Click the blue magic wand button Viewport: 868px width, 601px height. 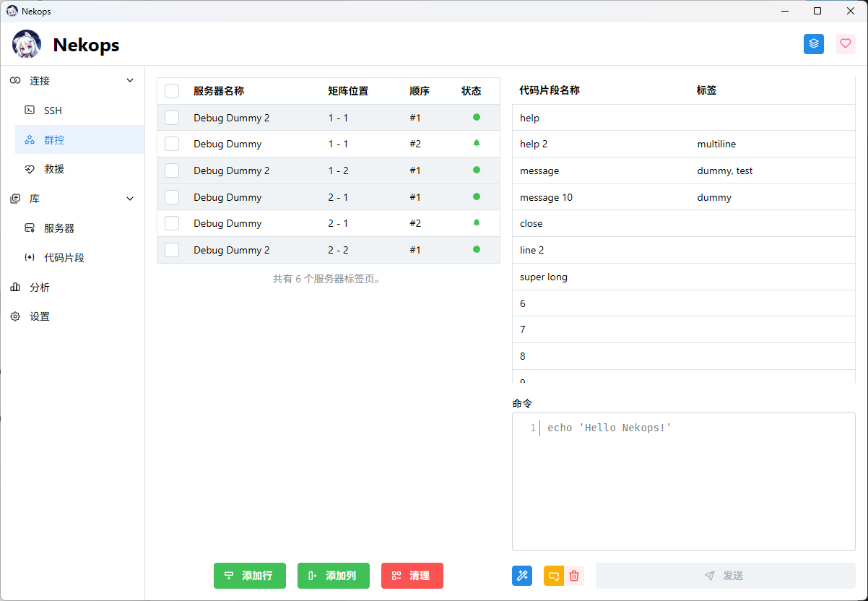[x=522, y=576]
